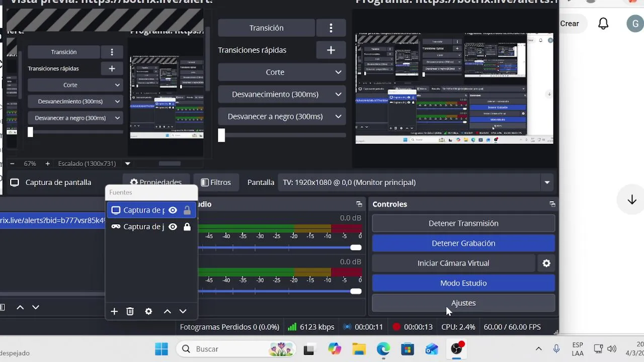Move scene down in scenes list toolbar
The height and width of the screenshot is (362, 644).
point(36,307)
